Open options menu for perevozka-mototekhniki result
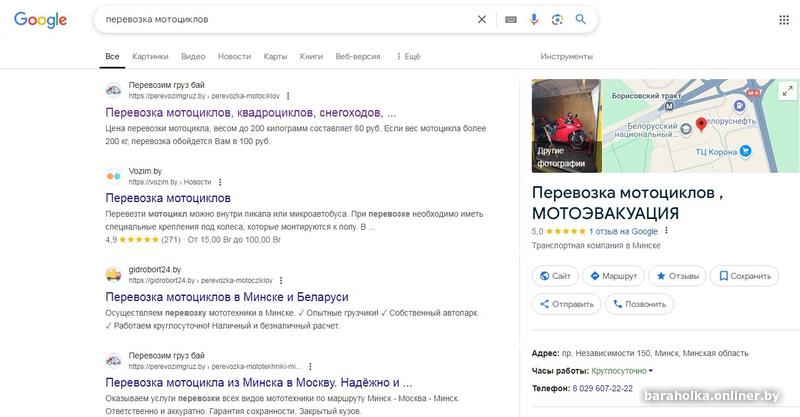800x417 pixels. pos(310,366)
